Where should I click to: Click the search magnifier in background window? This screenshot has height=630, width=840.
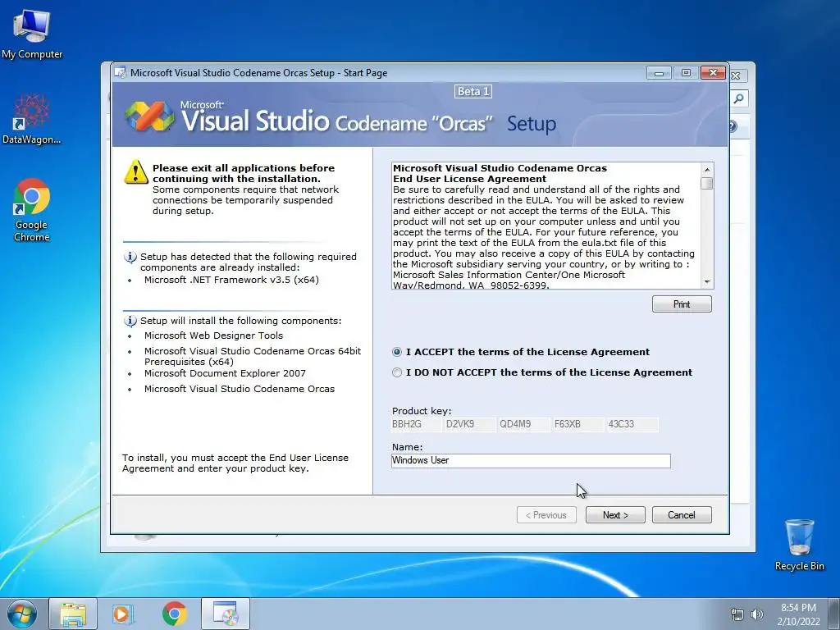pyautogui.click(x=739, y=98)
